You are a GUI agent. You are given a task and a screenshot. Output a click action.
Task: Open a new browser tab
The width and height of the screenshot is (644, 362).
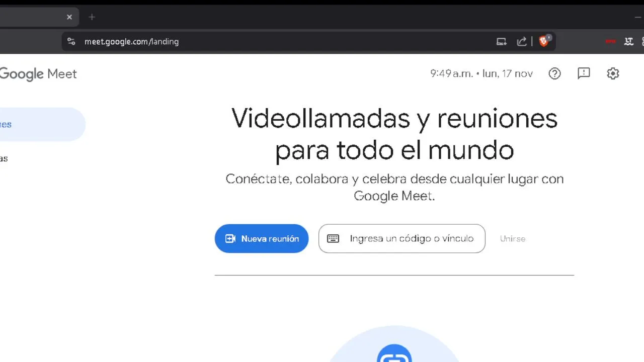92,17
